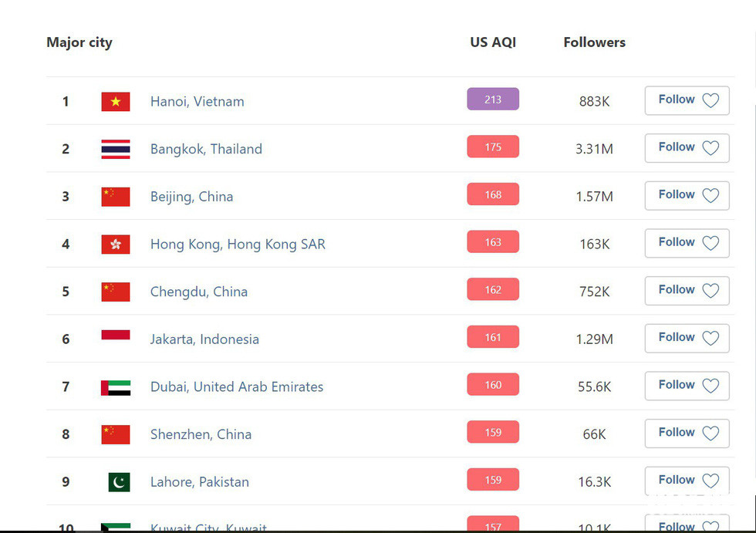Open the Hanoi, Vietnam city link
756x533 pixels.
pyautogui.click(x=197, y=102)
